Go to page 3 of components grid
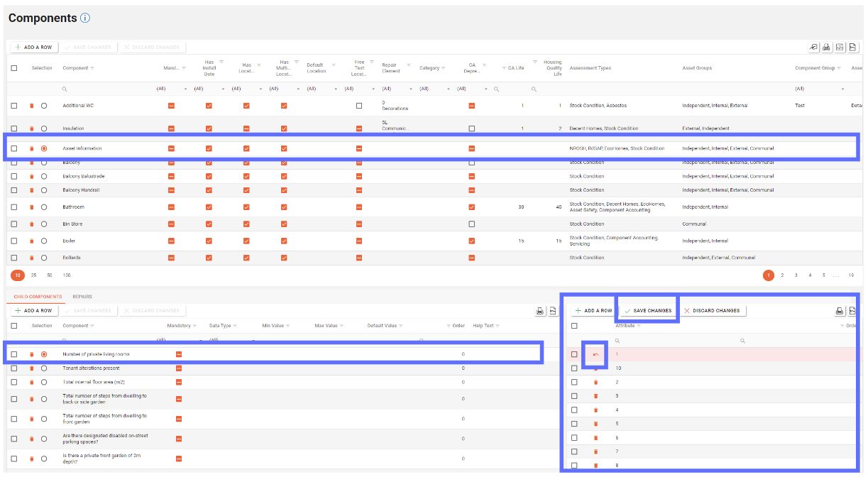This screenshot has width=868, height=482. click(x=796, y=275)
